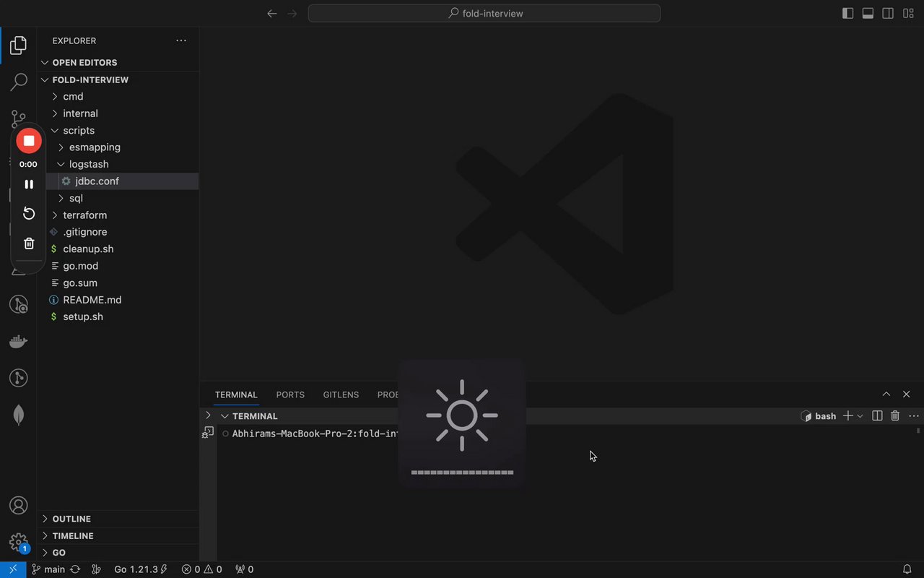
Task: Expand the GO section
Action: [x=118, y=553]
